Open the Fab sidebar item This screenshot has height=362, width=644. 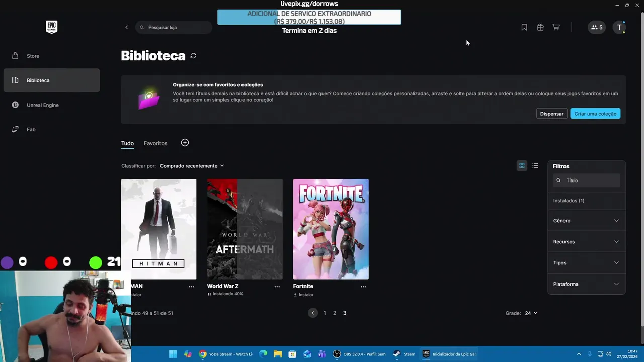51,129
